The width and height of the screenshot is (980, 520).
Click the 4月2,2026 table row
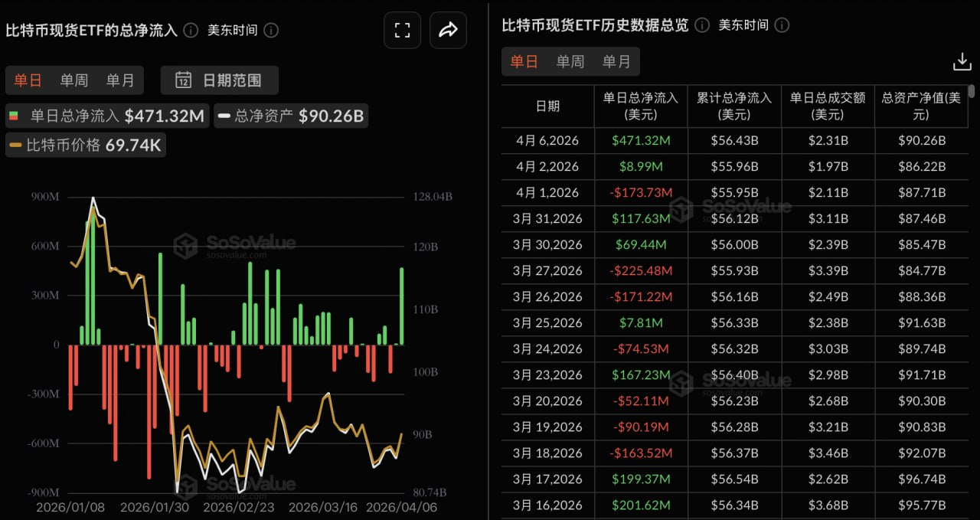[547, 166]
